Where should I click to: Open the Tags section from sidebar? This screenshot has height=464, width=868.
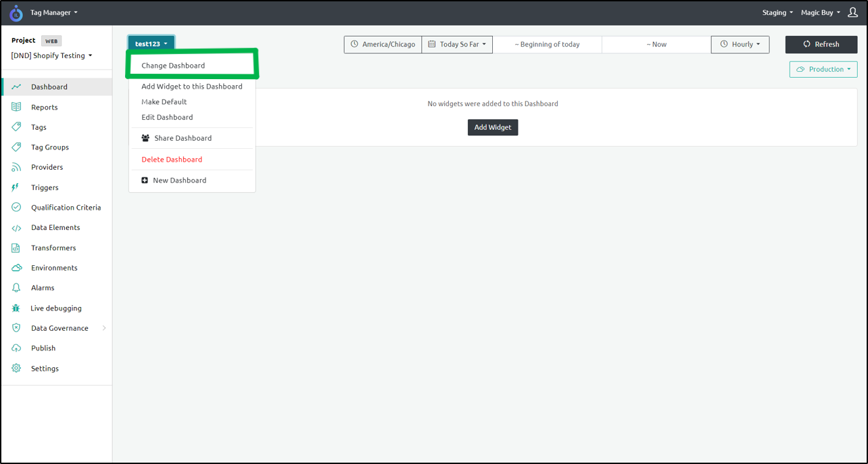(42, 126)
